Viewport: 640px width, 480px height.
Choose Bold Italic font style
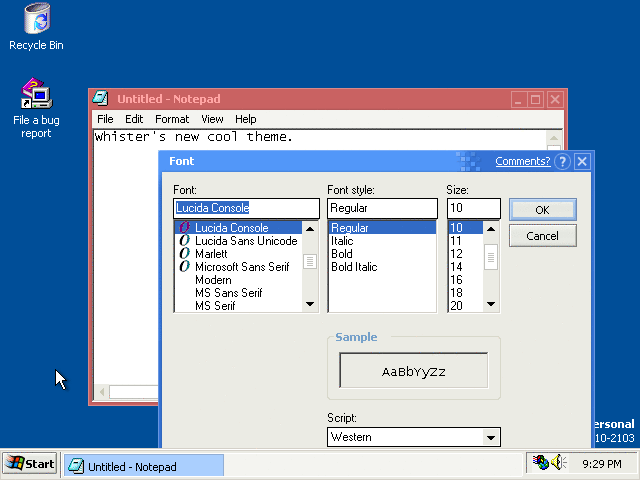coord(382,267)
